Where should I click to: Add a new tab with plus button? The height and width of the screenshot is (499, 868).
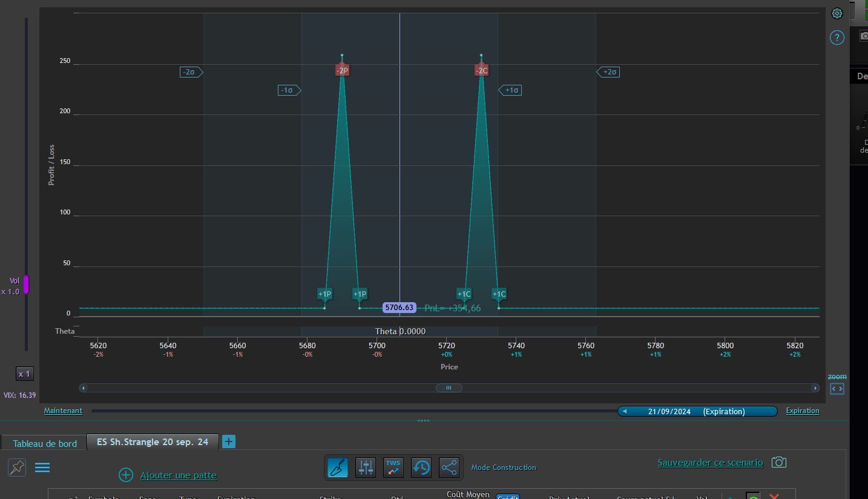229,441
